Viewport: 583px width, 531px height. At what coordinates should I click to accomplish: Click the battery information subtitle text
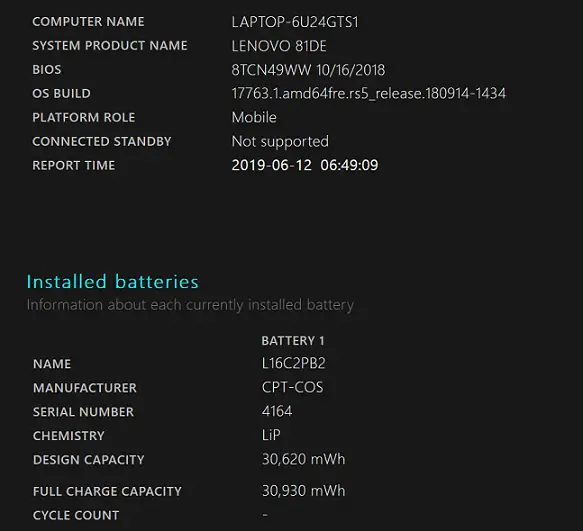(190, 305)
